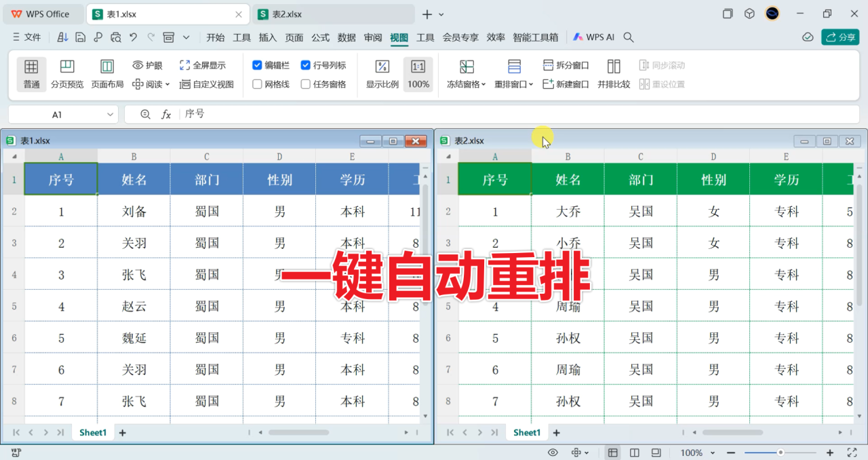Add a new sheet in 表2.xlsx window

click(557, 432)
